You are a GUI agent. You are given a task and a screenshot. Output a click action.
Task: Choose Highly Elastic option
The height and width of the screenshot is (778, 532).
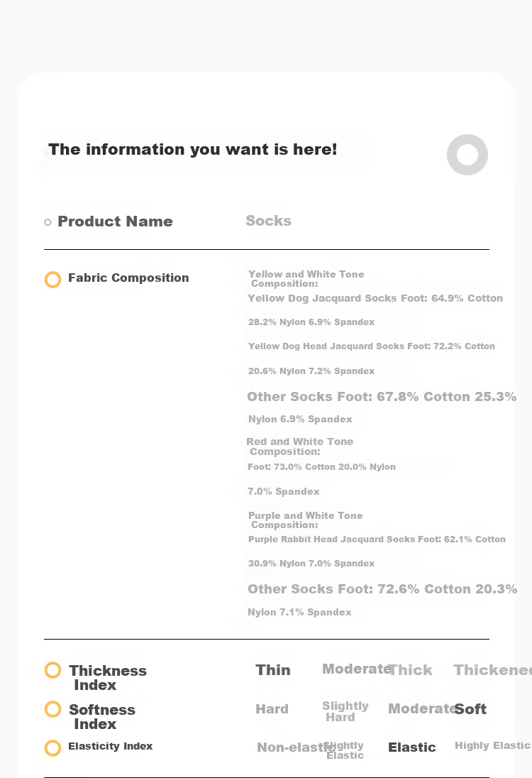tap(492, 745)
